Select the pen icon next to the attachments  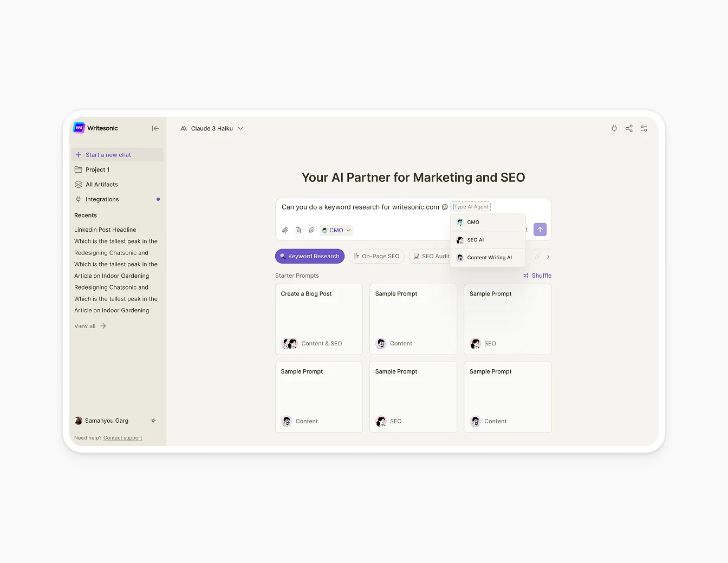(x=311, y=230)
